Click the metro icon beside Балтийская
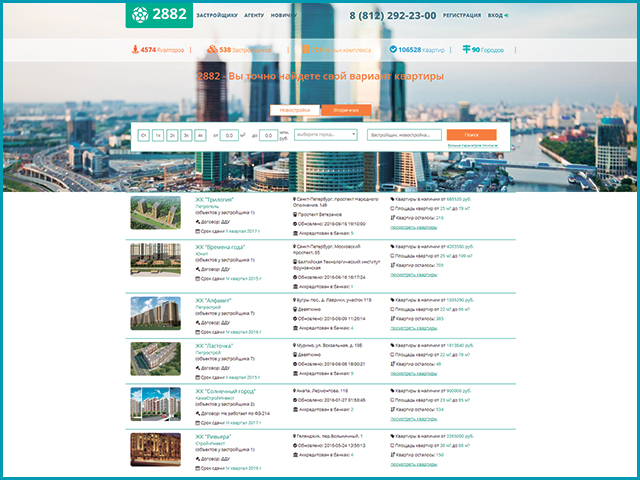The image size is (640, 480). (x=295, y=262)
